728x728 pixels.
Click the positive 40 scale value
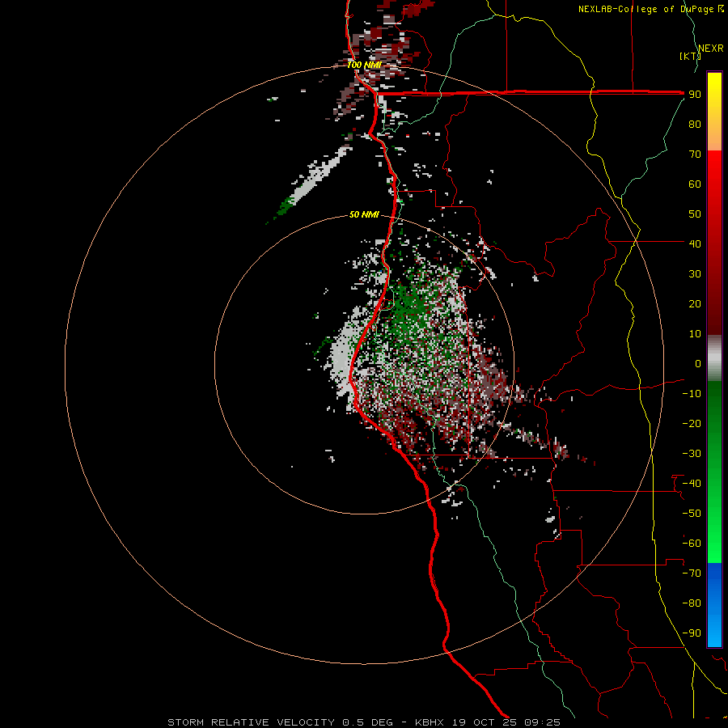click(x=695, y=244)
